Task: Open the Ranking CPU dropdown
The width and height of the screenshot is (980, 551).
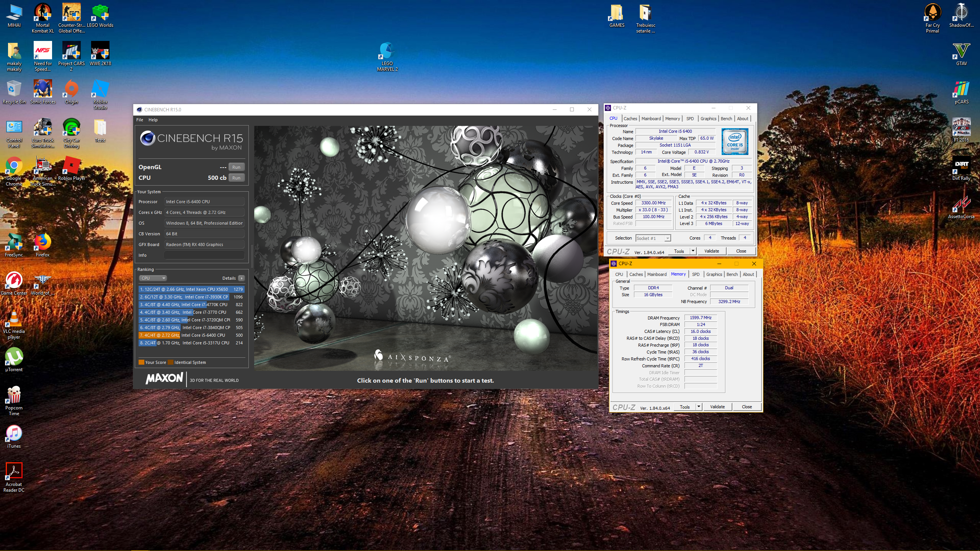Action: click(153, 278)
